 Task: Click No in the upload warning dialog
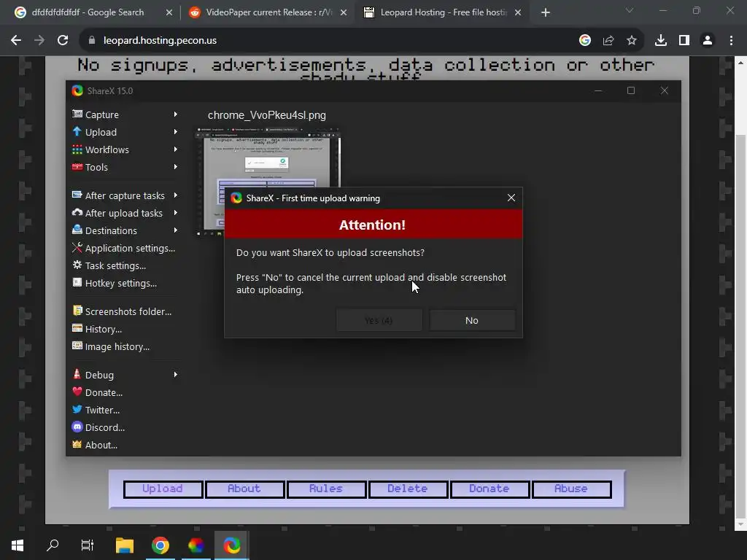click(x=472, y=321)
